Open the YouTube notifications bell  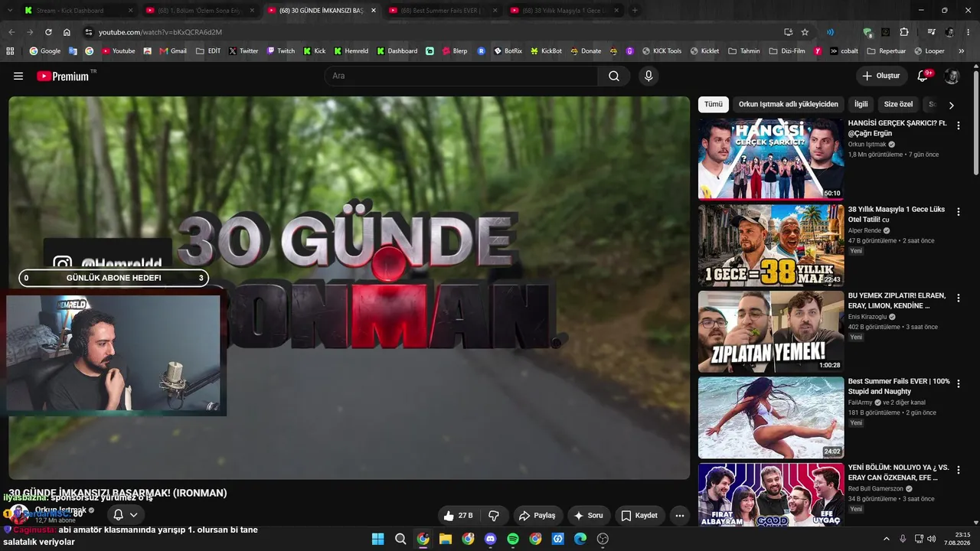tap(923, 76)
